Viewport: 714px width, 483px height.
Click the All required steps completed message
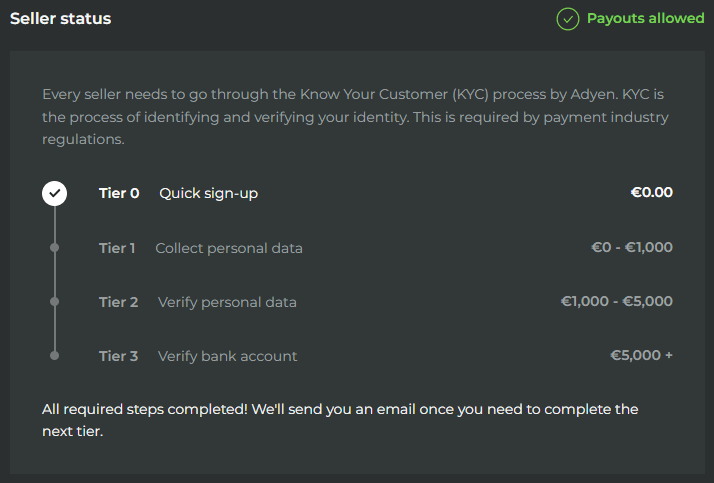coord(340,420)
